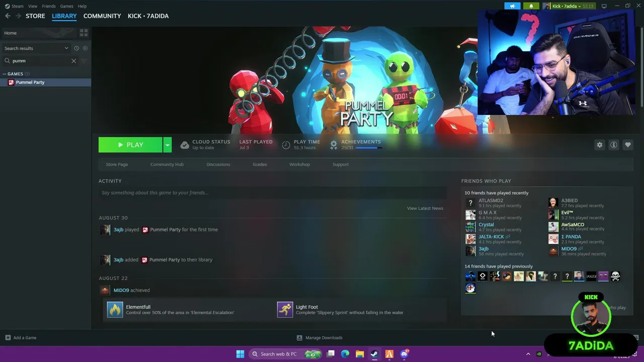
Task: Click the Elementfull achievement icon
Action: (115, 310)
